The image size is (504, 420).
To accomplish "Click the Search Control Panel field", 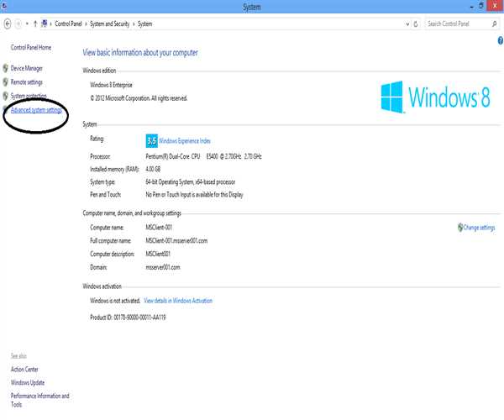I will coord(458,24).
